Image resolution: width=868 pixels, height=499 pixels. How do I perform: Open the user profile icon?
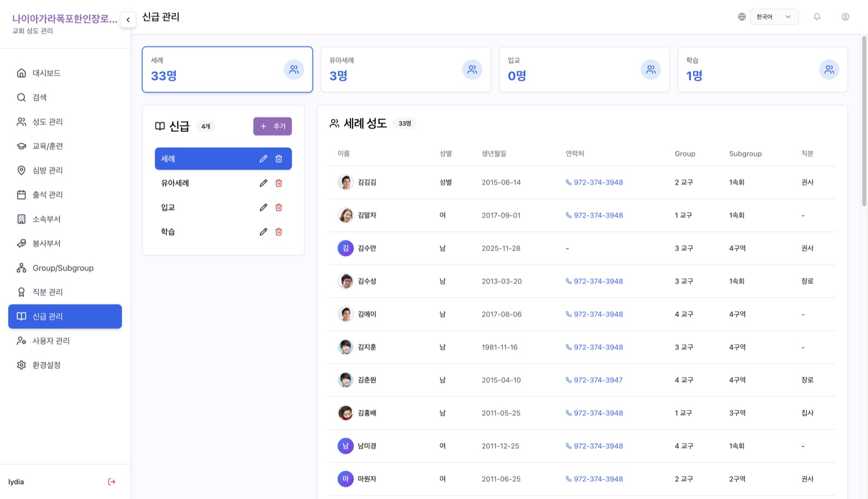coord(845,17)
